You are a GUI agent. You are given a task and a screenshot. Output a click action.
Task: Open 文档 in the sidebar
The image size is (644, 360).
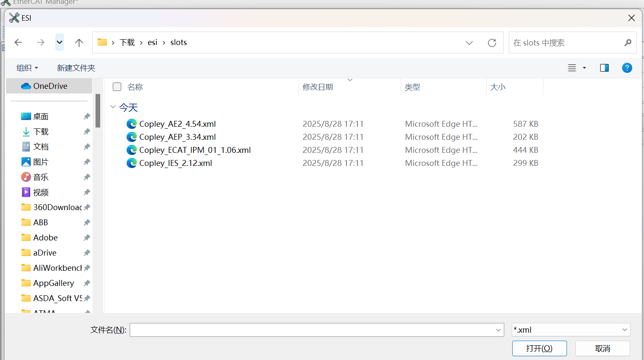tap(41, 147)
